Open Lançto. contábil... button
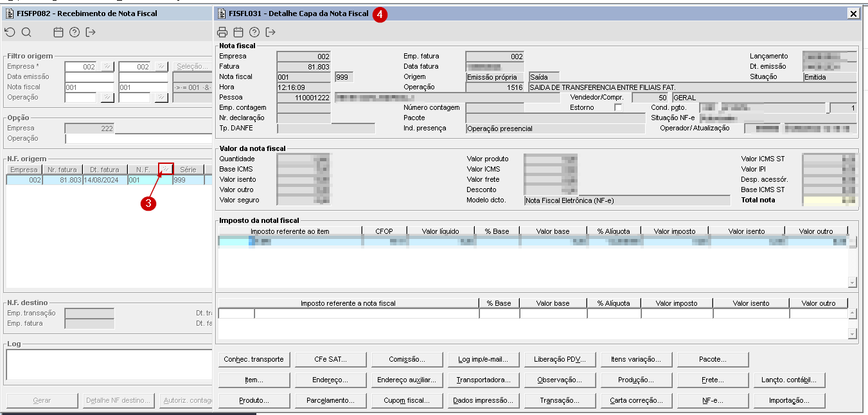The image size is (868, 415). coord(789,380)
